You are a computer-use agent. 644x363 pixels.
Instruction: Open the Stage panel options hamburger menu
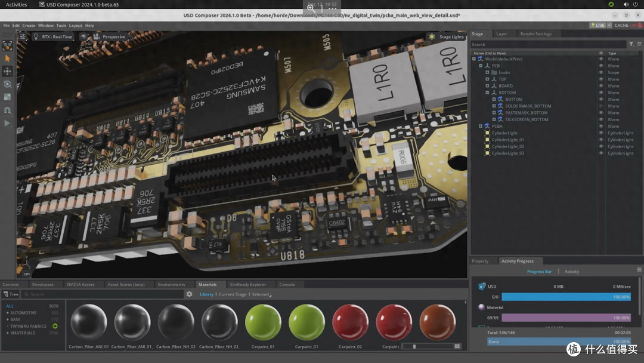click(x=639, y=44)
